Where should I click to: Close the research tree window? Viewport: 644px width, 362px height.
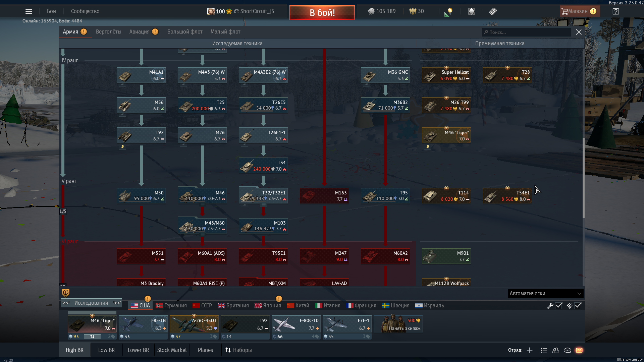[x=579, y=32]
